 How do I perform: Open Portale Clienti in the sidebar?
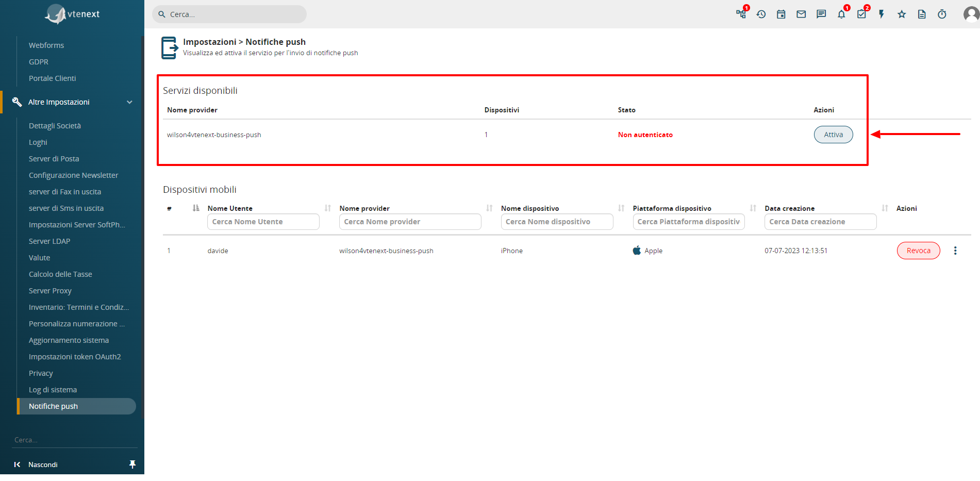(52, 78)
